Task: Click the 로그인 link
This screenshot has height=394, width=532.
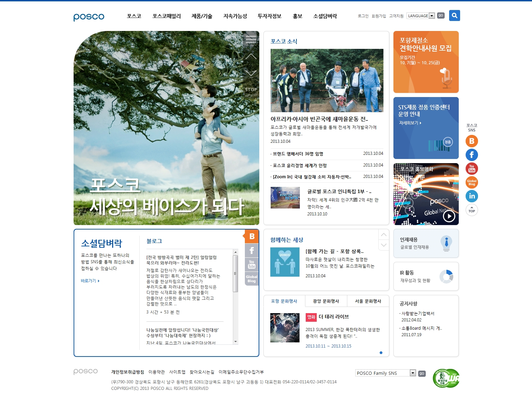Action: [363, 16]
